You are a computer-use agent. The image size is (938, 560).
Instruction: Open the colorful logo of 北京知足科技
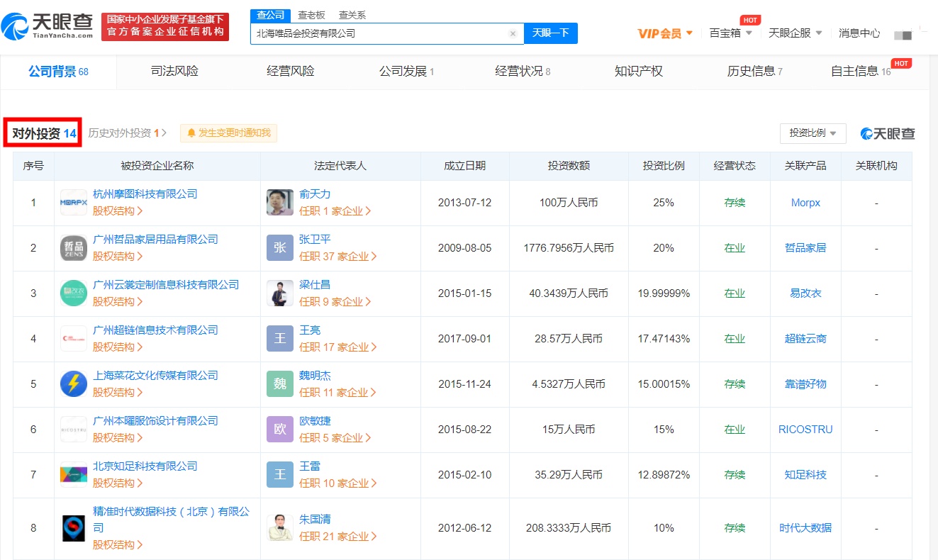[x=74, y=475]
